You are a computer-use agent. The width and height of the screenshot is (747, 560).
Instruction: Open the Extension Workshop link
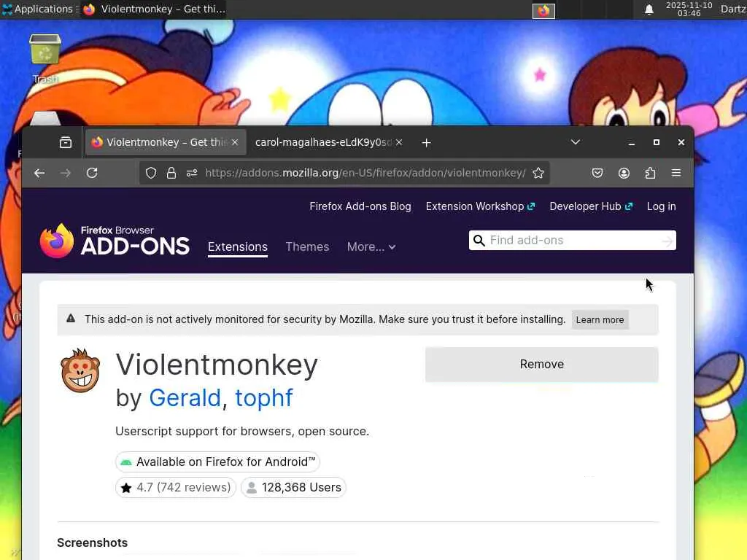pyautogui.click(x=480, y=206)
